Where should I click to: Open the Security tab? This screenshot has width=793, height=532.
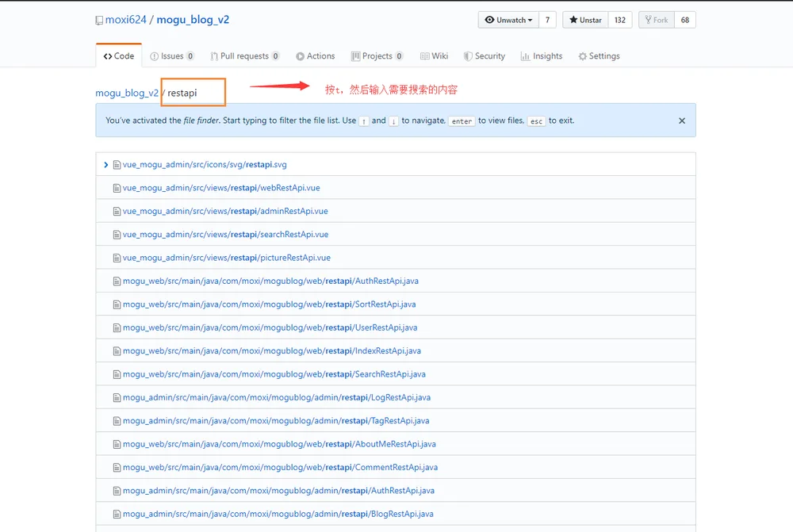(485, 56)
